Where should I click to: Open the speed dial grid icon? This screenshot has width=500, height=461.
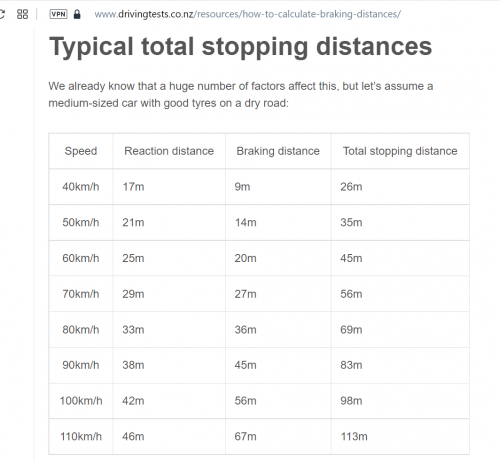22,14
